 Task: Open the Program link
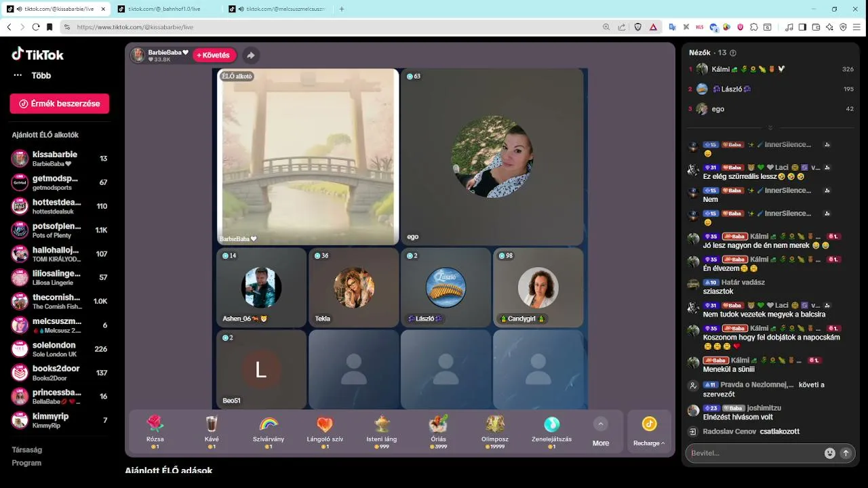click(x=26, y=463)
